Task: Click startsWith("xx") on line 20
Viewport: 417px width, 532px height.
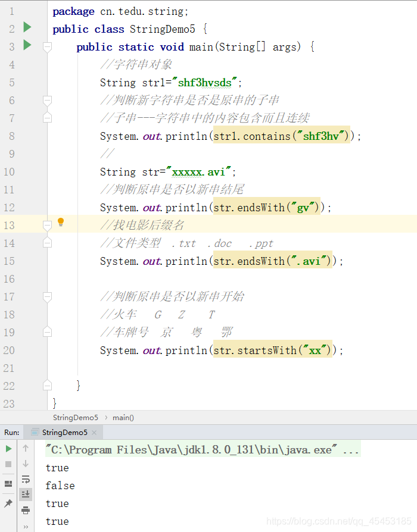Action: coord(273,351)
